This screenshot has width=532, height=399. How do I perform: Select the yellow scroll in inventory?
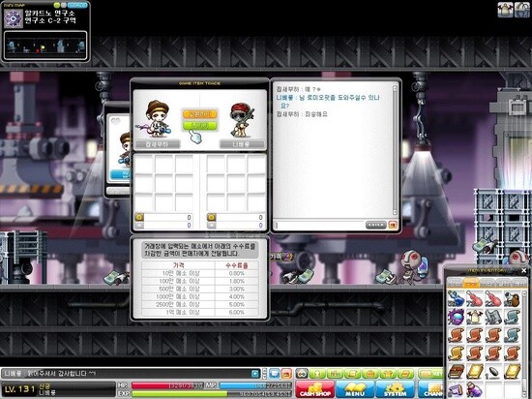point(456,353)
